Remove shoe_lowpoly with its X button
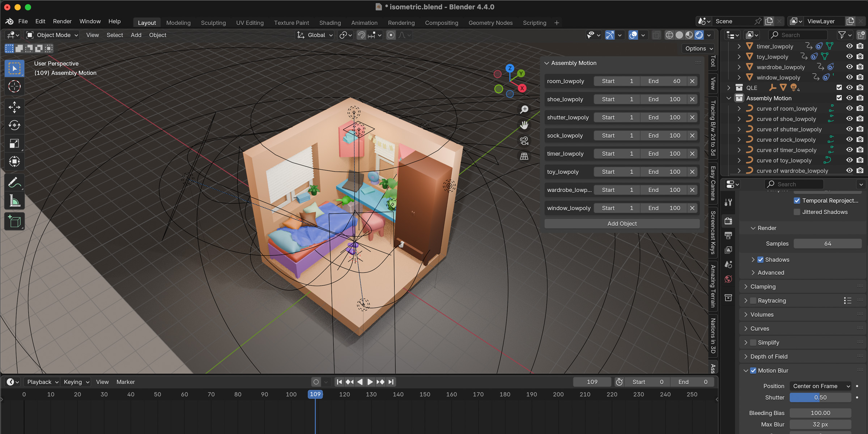Viewport: 868px width, 434px height. tap(692, 99)
